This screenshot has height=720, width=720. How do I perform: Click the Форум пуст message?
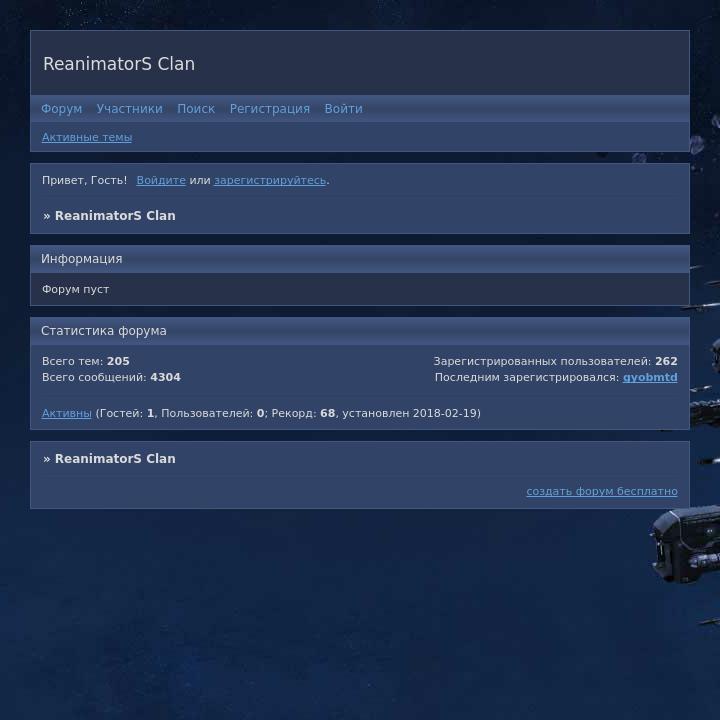[75, 289]
